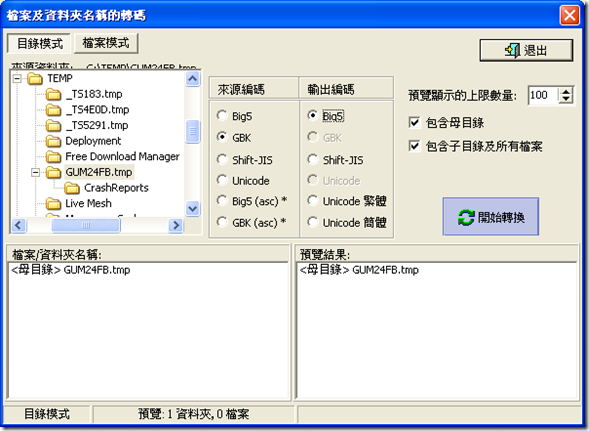Click folder tree scroll down arrow
This screenshot has width=589, height=431.
coord(193,208)
